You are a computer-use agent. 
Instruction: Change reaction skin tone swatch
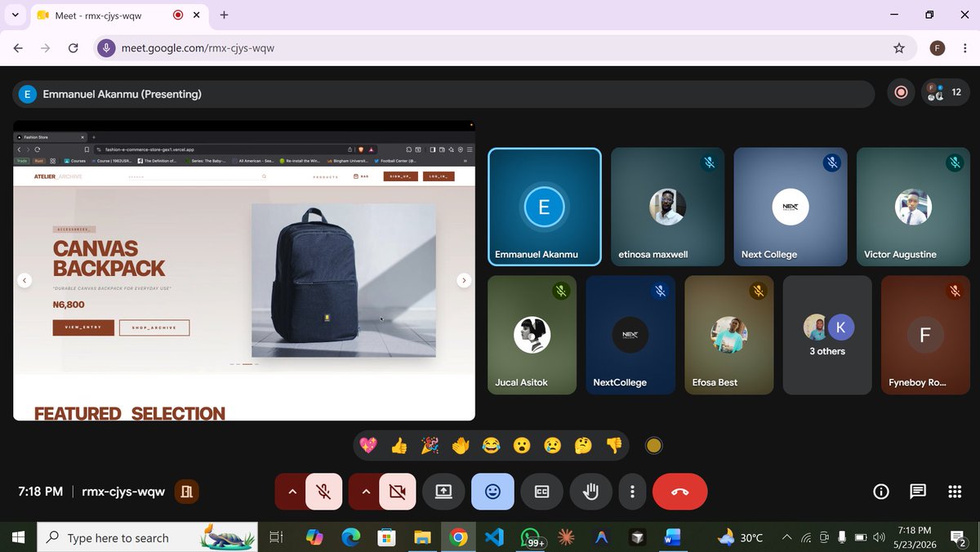653,446
